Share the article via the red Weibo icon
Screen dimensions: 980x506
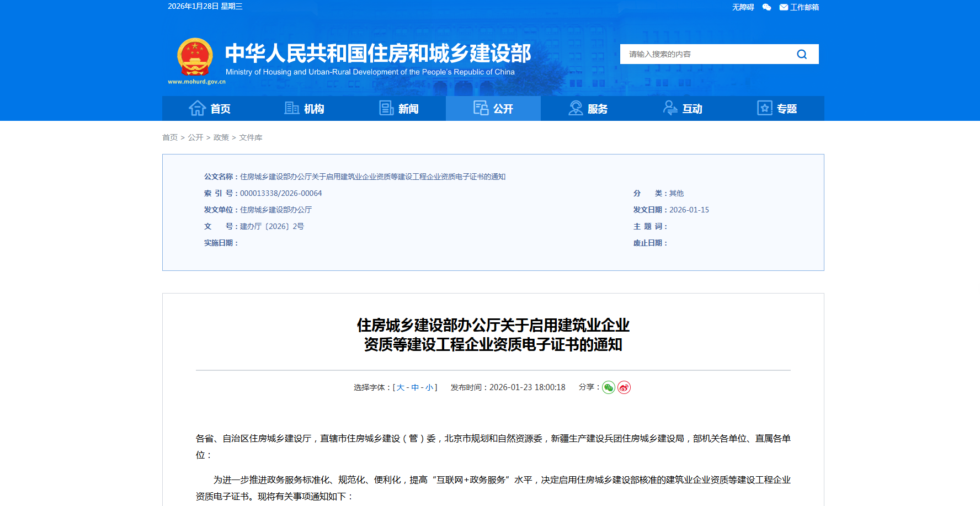coord(624,388)
